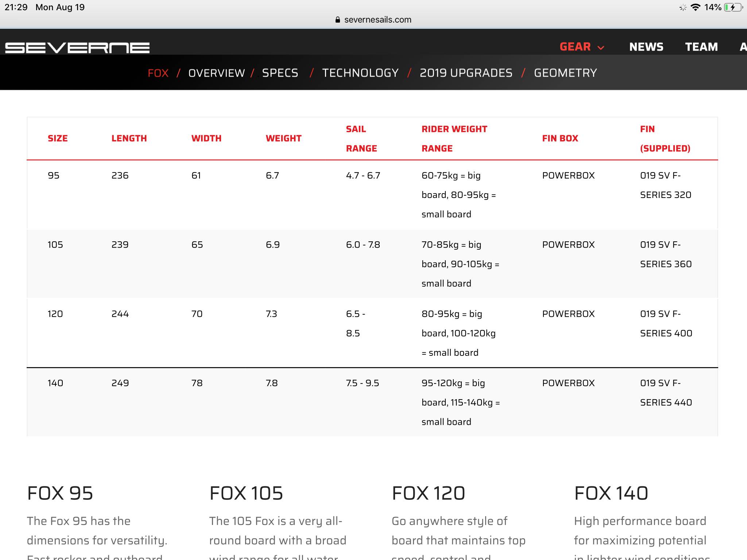747x560 pixels.
Task: Tap the Wi-Fi status icon
Action: click(x=696, y=7)
